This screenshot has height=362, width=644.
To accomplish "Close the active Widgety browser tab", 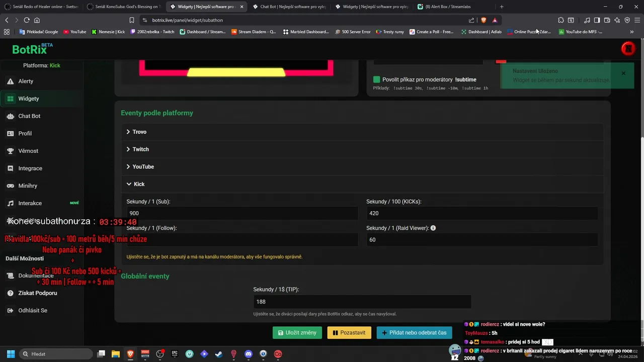I will point(242,7).
